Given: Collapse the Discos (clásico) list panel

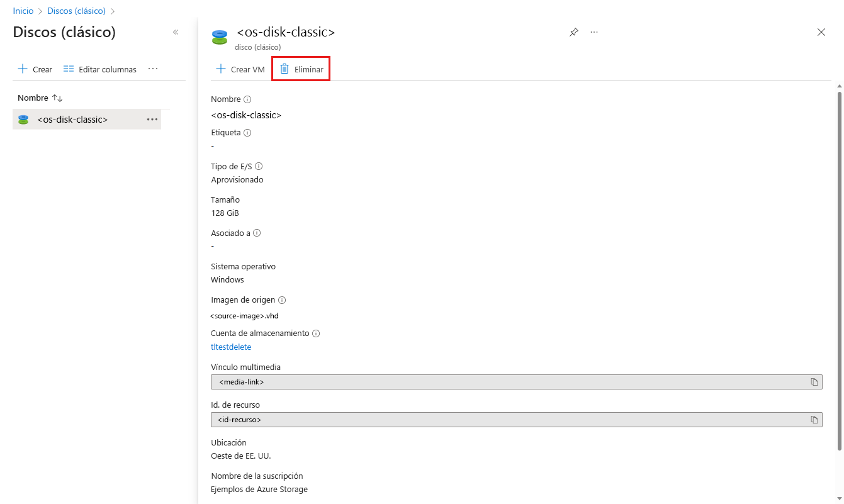Looking at the screenshot, I should [x=176, y=32].
